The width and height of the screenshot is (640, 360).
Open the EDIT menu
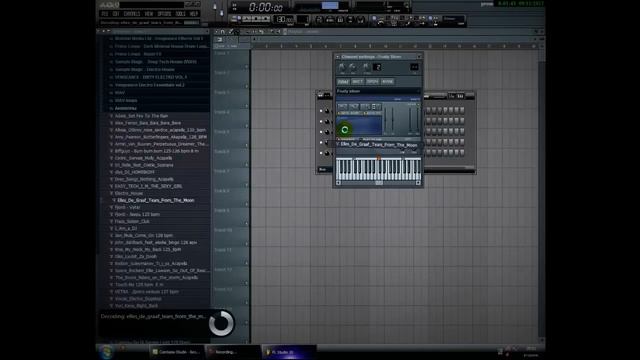[x=116, y=14]
